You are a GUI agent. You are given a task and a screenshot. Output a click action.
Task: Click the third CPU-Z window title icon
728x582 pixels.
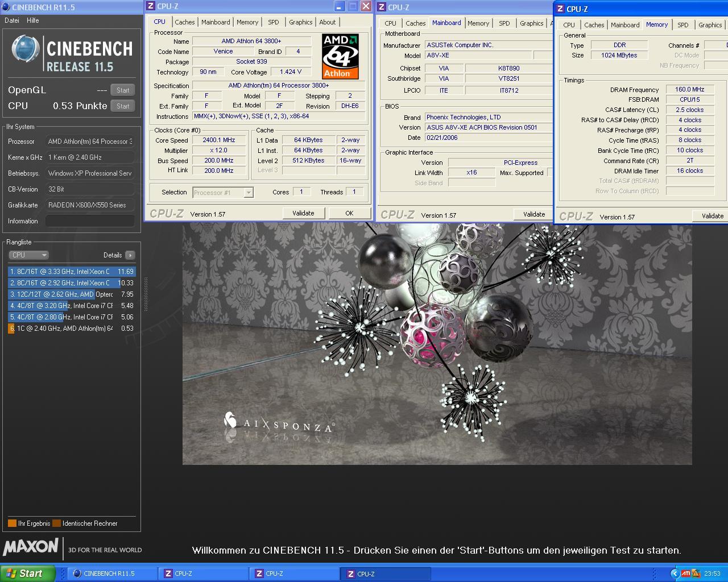click(560, 9)
